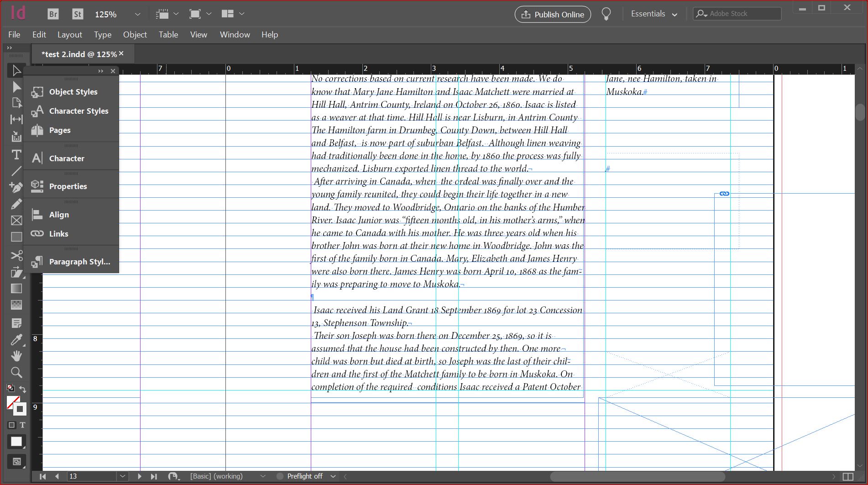This screenshot has height=485, width=868.
Task: Select the Zoom tool
Action: point(16,372)
